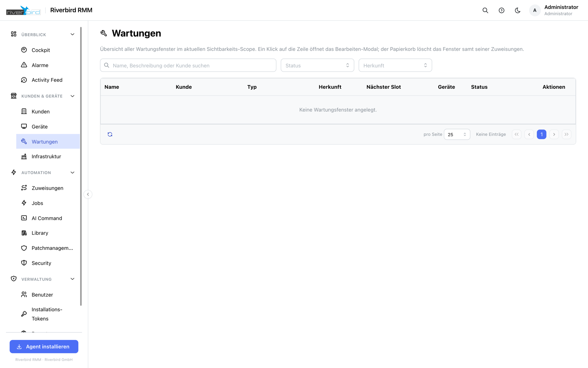Image resolution: width=588 pixels, height=368 pixels.
Task: Click the Geräte monitor icon
Action: 24,126
